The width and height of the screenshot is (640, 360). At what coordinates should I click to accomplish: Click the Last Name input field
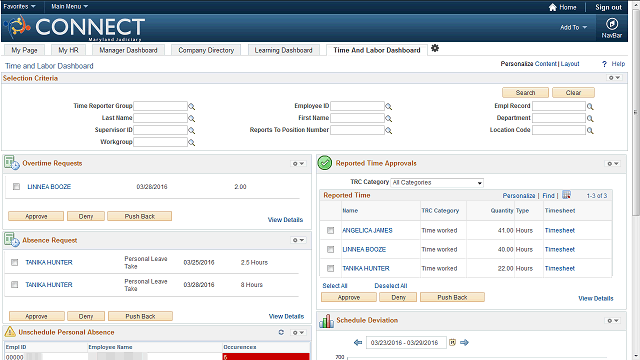[160, 118]
